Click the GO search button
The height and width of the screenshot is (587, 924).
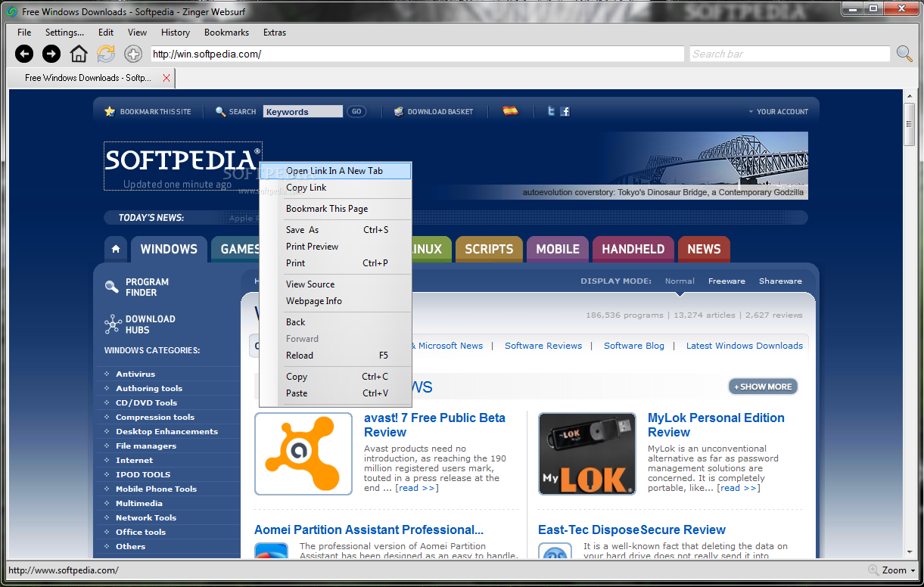(x=356, y=111)
